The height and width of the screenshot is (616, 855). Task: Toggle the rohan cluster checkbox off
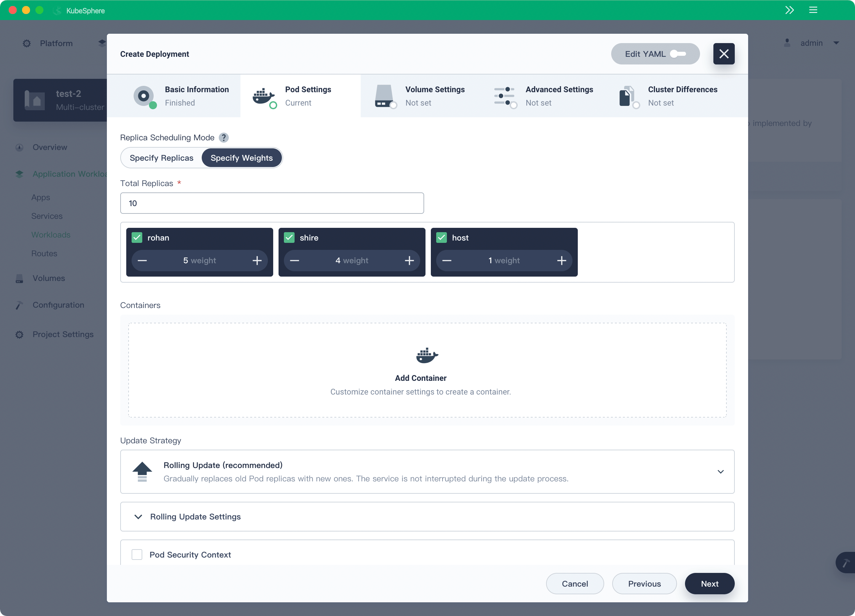pos(136,238)
